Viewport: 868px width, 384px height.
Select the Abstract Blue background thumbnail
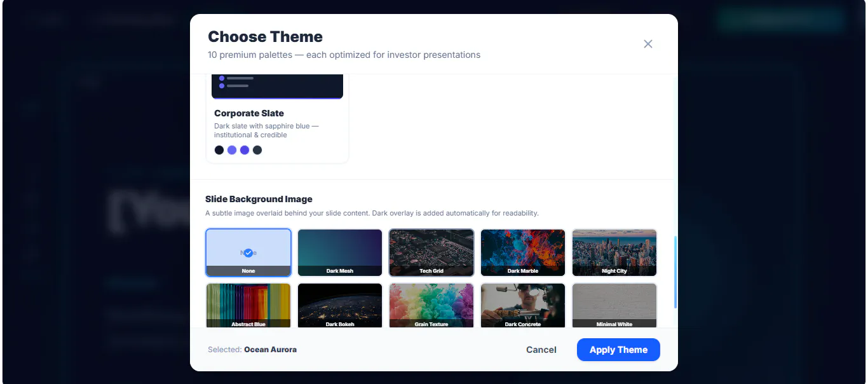pyautogui.click(x=248, y=306)
